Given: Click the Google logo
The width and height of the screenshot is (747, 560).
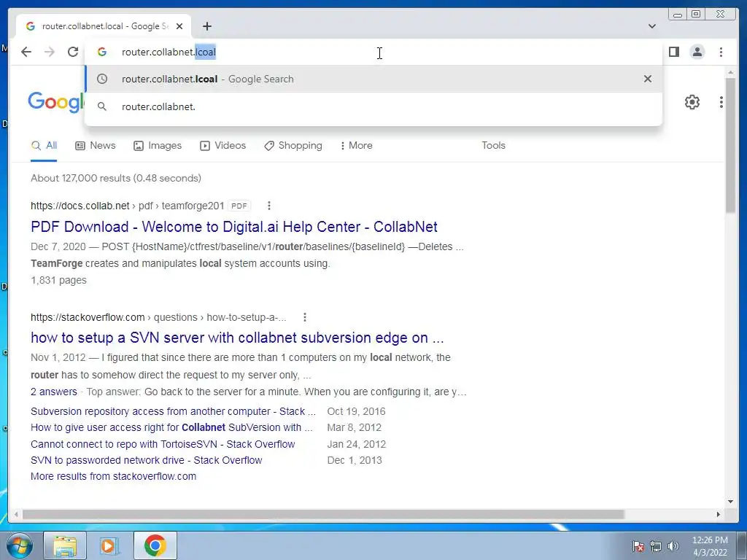Looking at the screenshot, I should coord(56,102).
